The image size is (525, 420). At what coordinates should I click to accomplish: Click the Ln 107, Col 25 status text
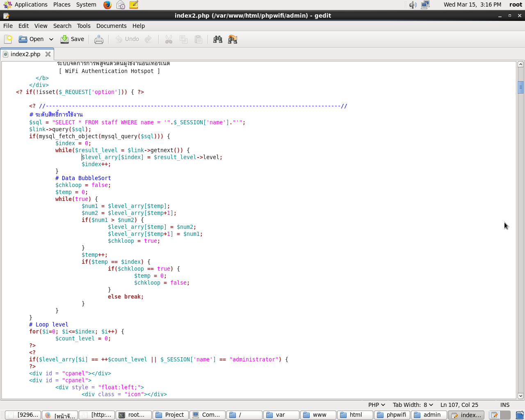(x=459, y=404)
